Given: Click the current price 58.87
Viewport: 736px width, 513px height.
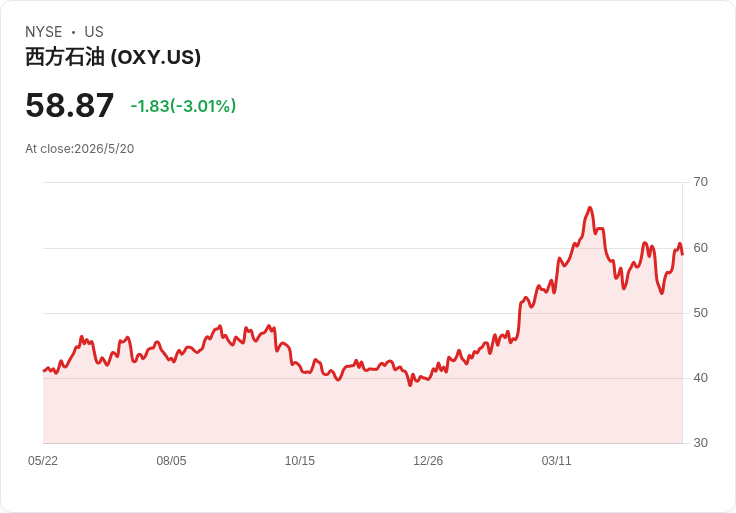Looking at the screenshot, I should pyautogui.click(x=69, y=105).
